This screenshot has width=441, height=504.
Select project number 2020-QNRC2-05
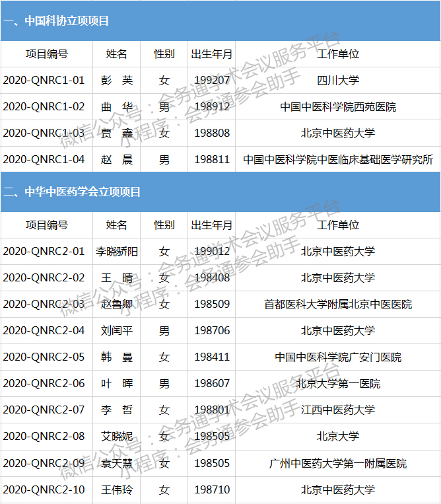[44, 357]
